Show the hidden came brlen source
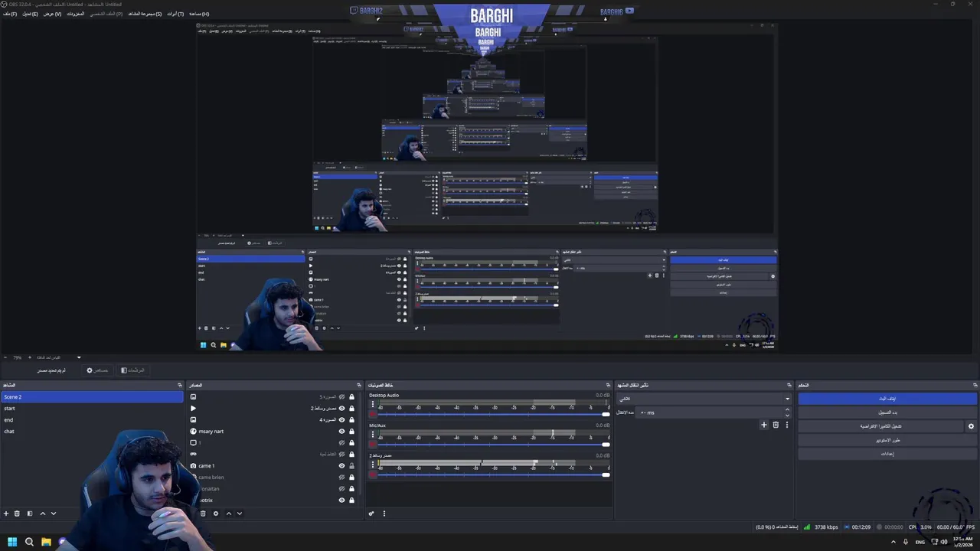Screen dimensions: 980x551 coord(341,478)
